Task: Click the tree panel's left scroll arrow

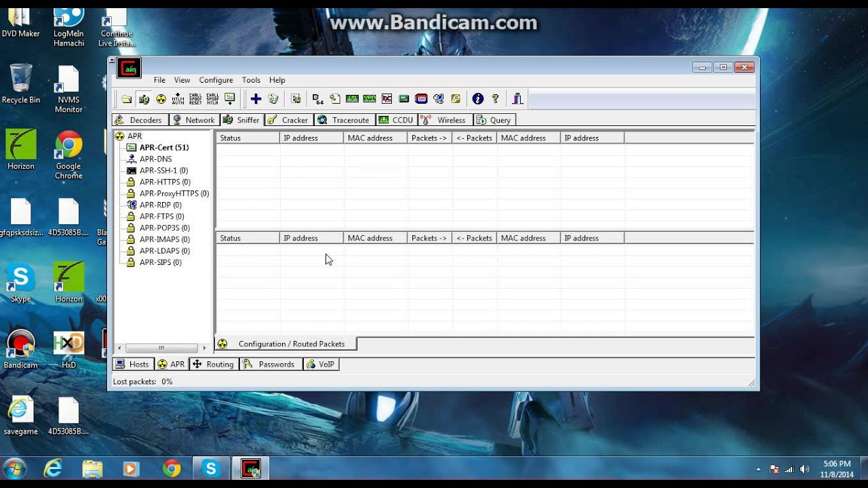Action: [120, 348]
